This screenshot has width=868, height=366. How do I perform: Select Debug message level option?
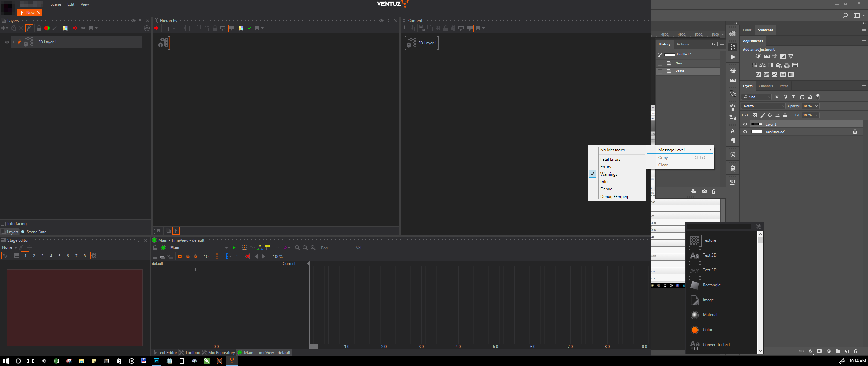click(x=606, y=189)
